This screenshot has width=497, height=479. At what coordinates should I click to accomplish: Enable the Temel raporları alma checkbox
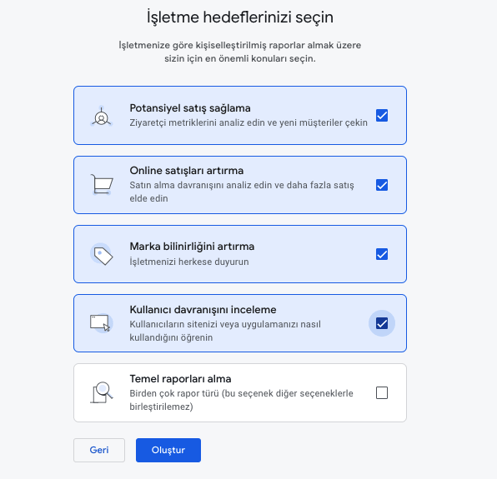click(x=382, y=393)
